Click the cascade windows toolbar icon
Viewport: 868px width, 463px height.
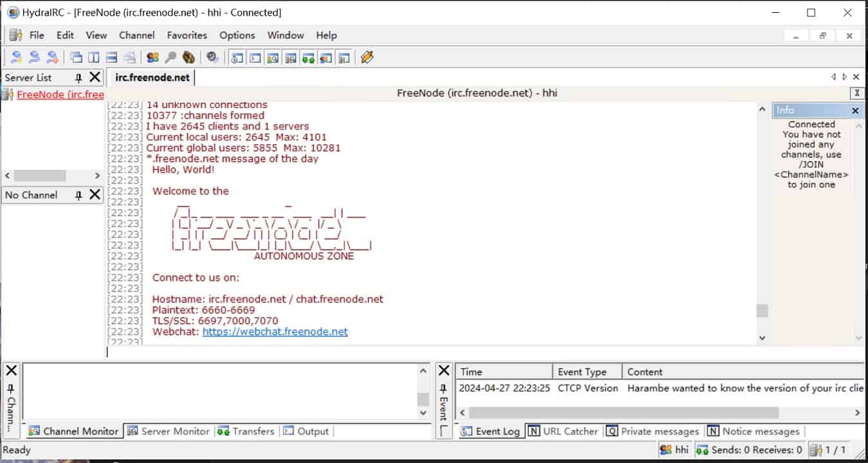point(76,58)
